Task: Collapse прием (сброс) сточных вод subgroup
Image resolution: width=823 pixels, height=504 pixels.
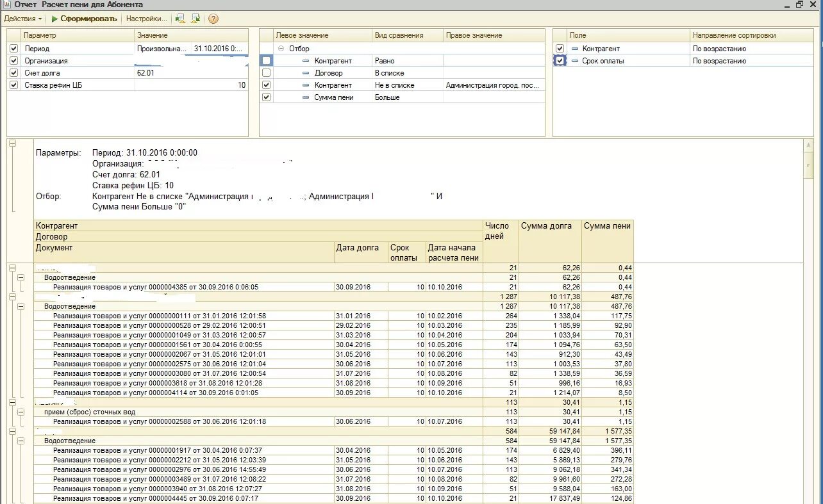Action: coord(21,412)
